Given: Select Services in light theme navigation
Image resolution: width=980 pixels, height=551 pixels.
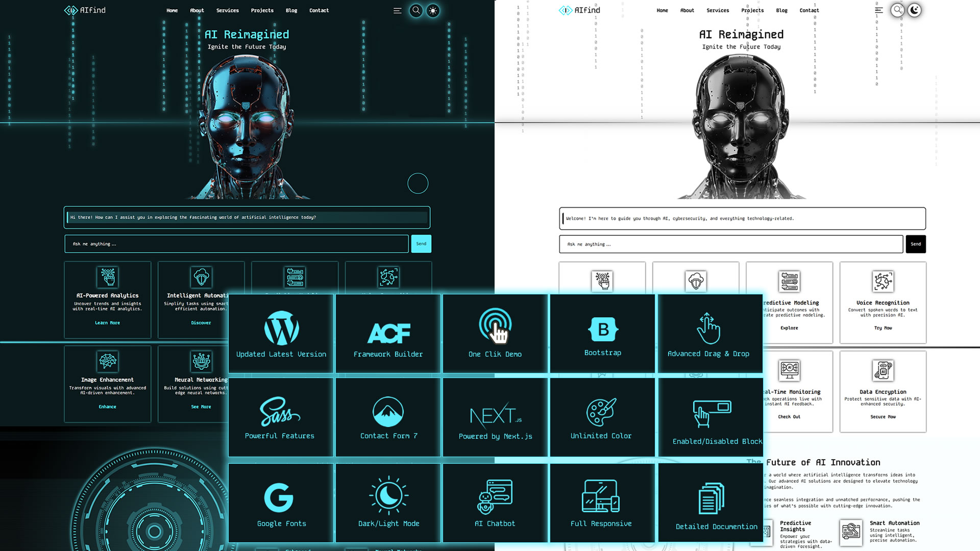Looking at the screenshot, I should pyautogui.click(x=718, y=10).
